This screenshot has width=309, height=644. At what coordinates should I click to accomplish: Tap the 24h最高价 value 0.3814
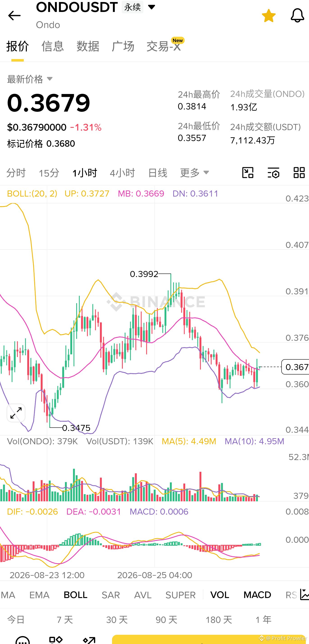[x=192, y=106]
